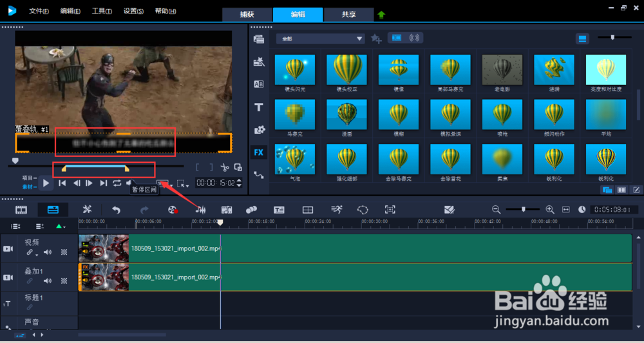Open the Path library icon
Screen dimensions: 644x343
(x=259, y=175)
